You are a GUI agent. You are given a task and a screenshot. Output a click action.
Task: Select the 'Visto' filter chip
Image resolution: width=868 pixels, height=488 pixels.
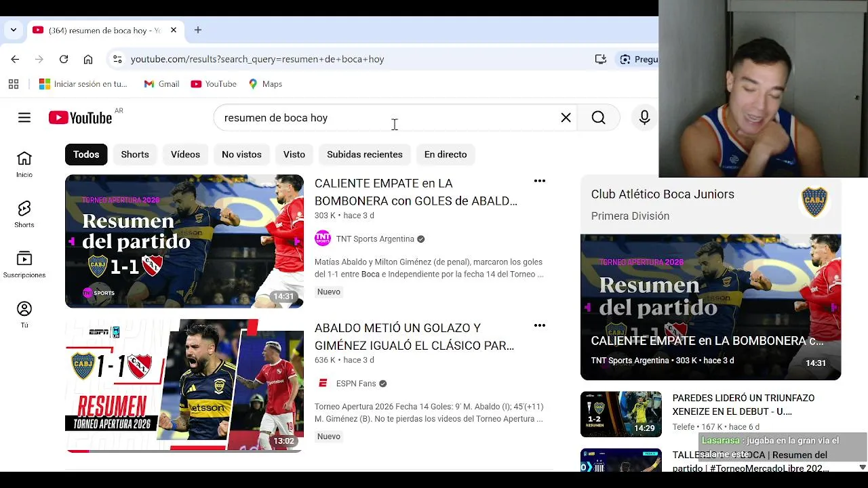tap(294, 155)
